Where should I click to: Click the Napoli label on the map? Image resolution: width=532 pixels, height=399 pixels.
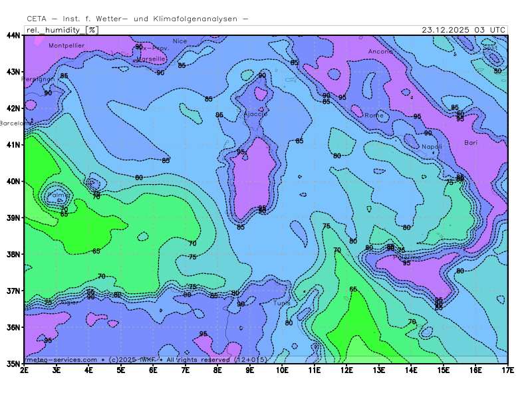[x=432, y=146]
